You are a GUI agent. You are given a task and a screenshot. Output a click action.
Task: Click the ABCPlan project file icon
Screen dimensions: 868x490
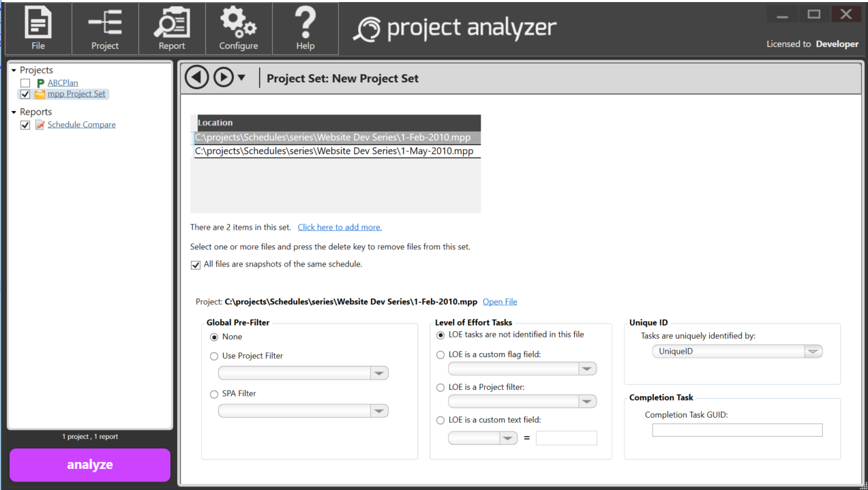coord(40,83)
